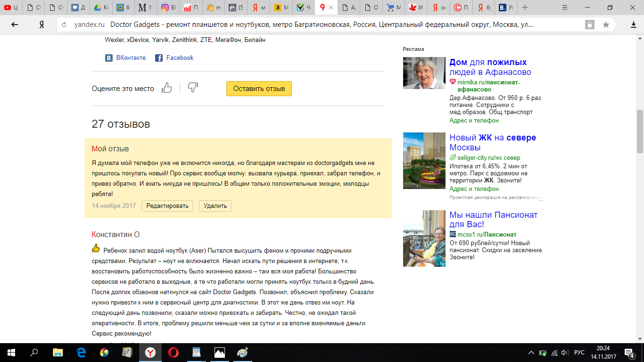
Task: Click the residential complex ad thumbnail
Action: (x=424, y=161)
